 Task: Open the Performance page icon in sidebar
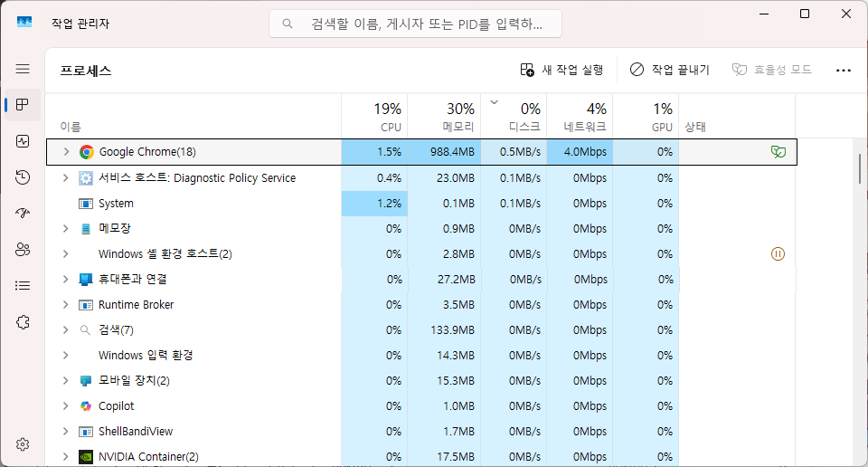23,141
